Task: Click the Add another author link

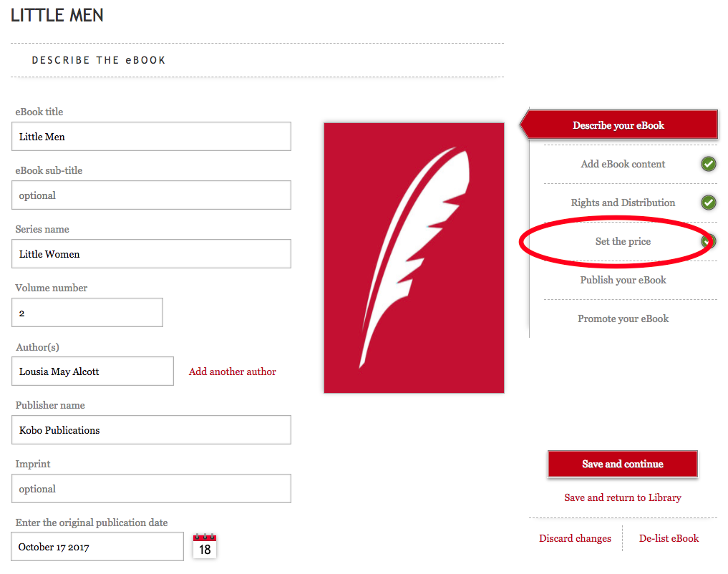Action: (232, 371)
